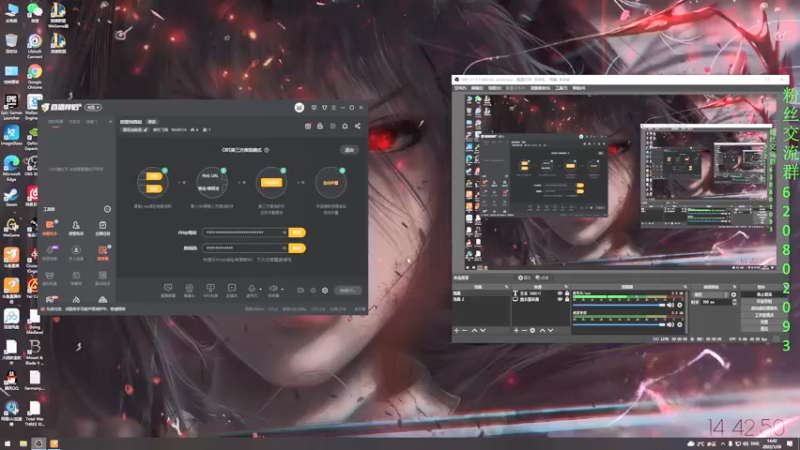Image resolution: width=800 pixels, height=450 pixels.
Task: Open the mask-shaped tool in the toolbox
Action: pyautogui.click(x=49, y=278)
